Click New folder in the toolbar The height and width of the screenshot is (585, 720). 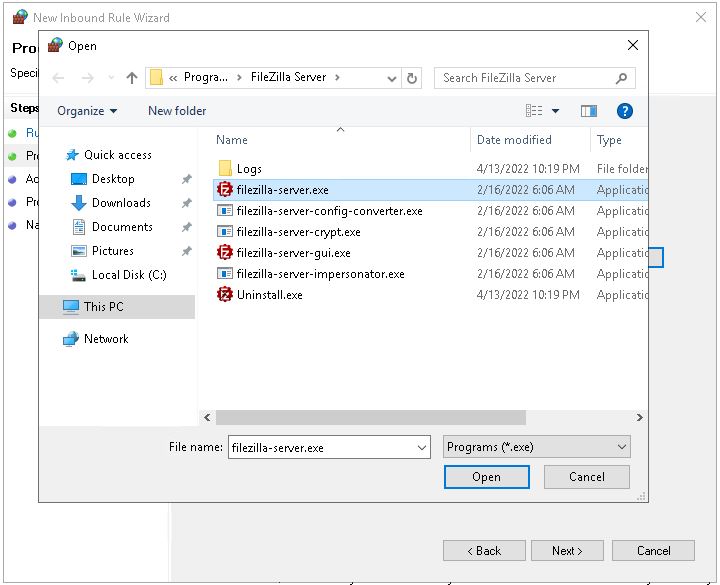177,111
